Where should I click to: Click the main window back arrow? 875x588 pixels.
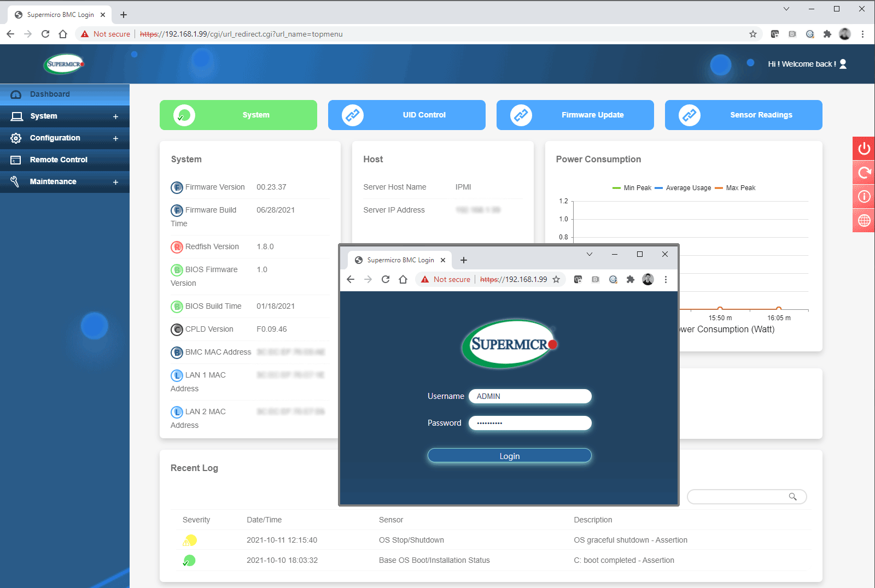pyautogui.click(x=10, y=34)
